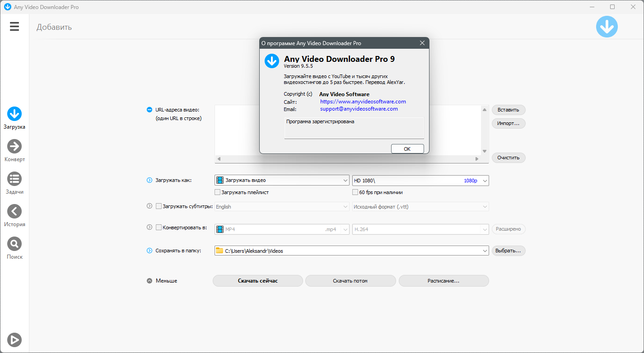
Task: Click the title bar app icon
Action: (x=7, y=7)
